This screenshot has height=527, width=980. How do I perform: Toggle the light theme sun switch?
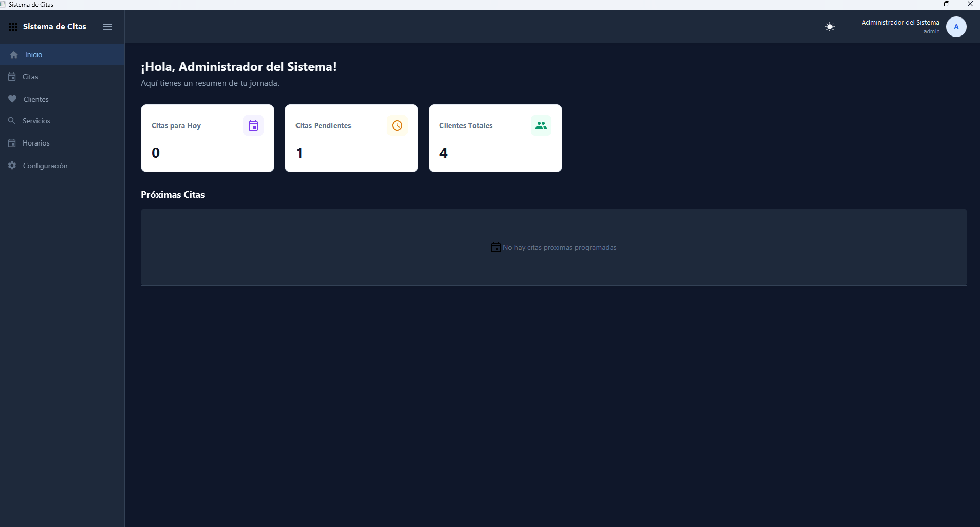click(x=829, y=26)
